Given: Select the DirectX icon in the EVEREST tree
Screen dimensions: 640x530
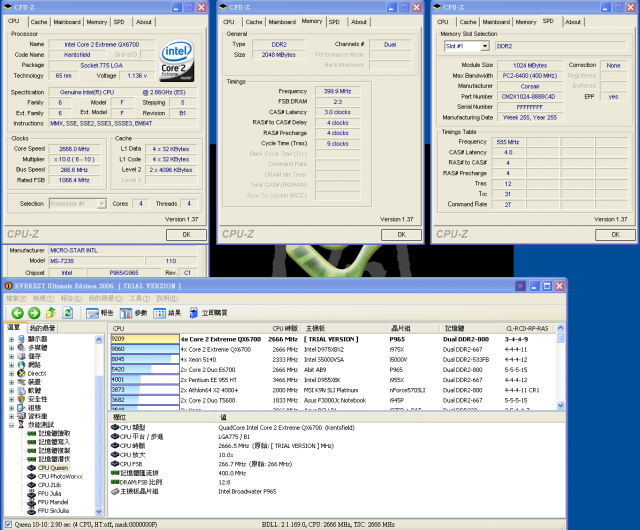Looking at the screenshot, I should click(x=21, y=373).
